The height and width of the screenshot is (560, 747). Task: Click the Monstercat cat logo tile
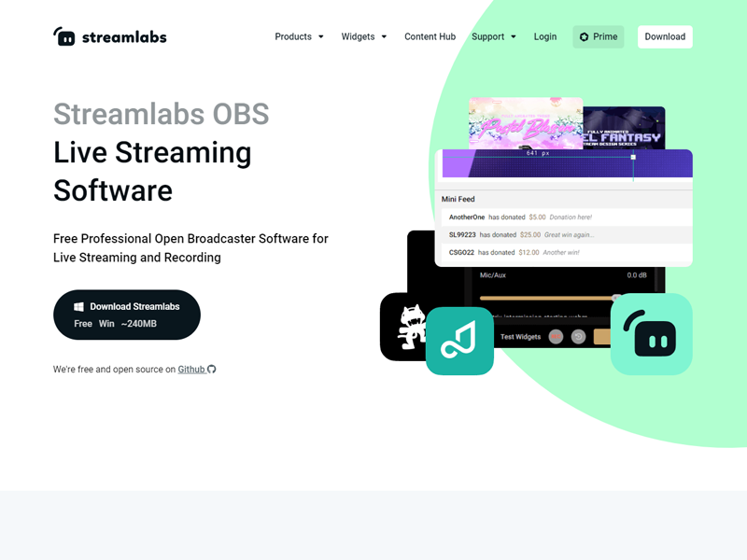[403, 327]
